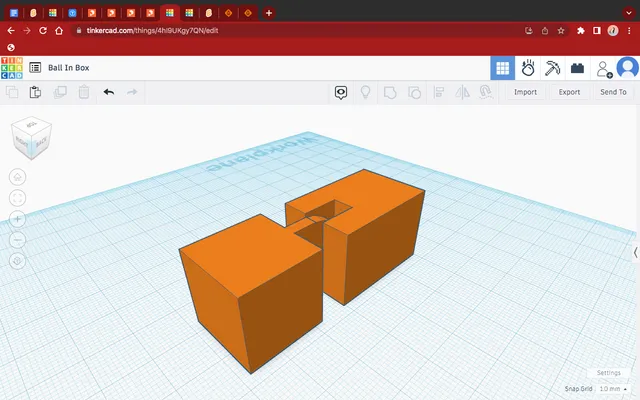Screen dimensions: 640x400
Task: Click the paste clipboard icon
Action: 36,92
